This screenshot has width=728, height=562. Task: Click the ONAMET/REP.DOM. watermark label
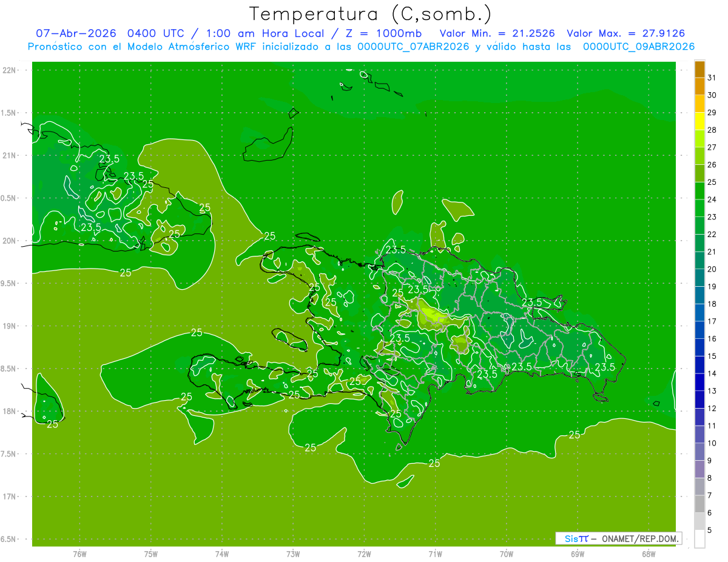(x=640, y=538)
